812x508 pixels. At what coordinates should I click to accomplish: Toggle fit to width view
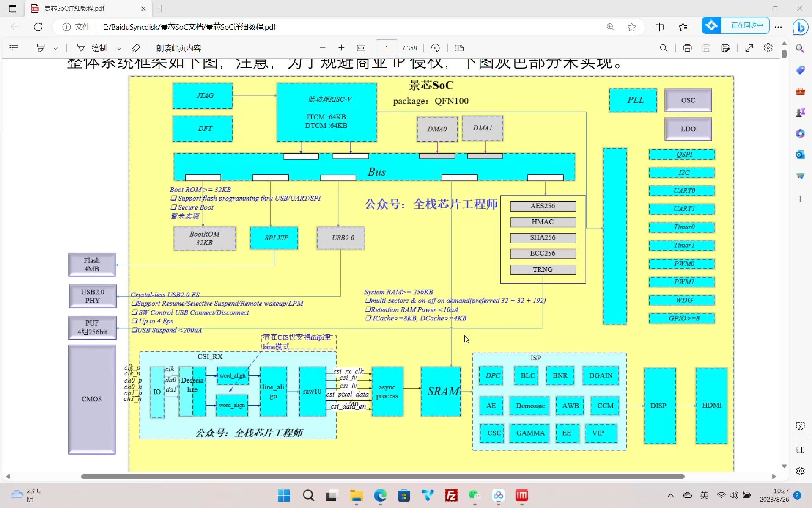pyautogui.click(x=361, y=48)
